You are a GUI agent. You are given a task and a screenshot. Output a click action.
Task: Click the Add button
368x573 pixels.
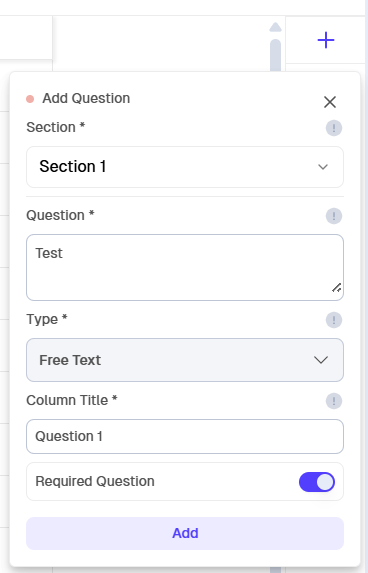click(x=185, y=533)
